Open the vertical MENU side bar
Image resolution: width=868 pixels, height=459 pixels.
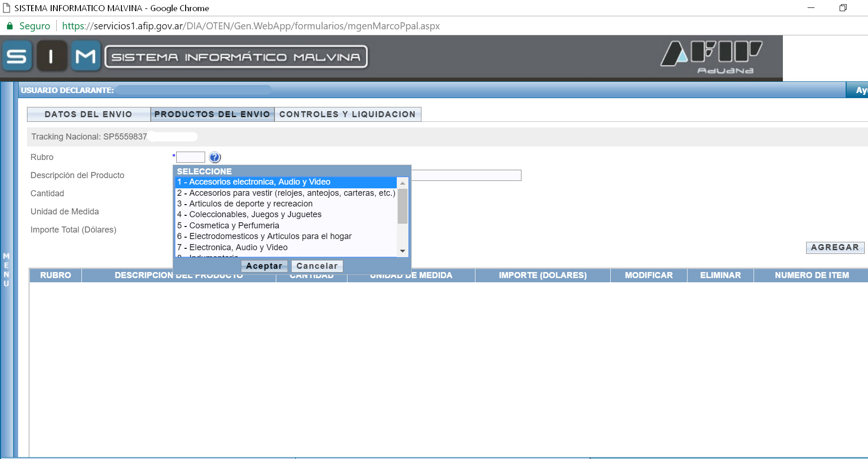click(x=7, y=270)
